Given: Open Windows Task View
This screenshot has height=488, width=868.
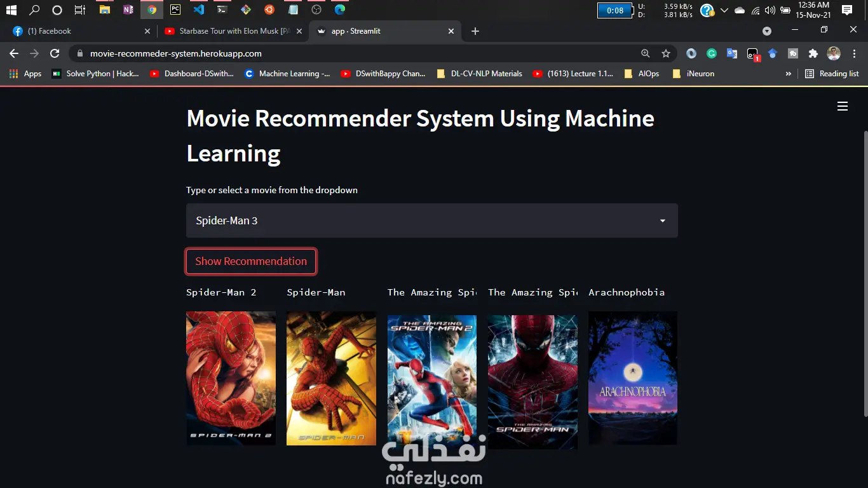Looking at the screenshot, I should 79,10.
